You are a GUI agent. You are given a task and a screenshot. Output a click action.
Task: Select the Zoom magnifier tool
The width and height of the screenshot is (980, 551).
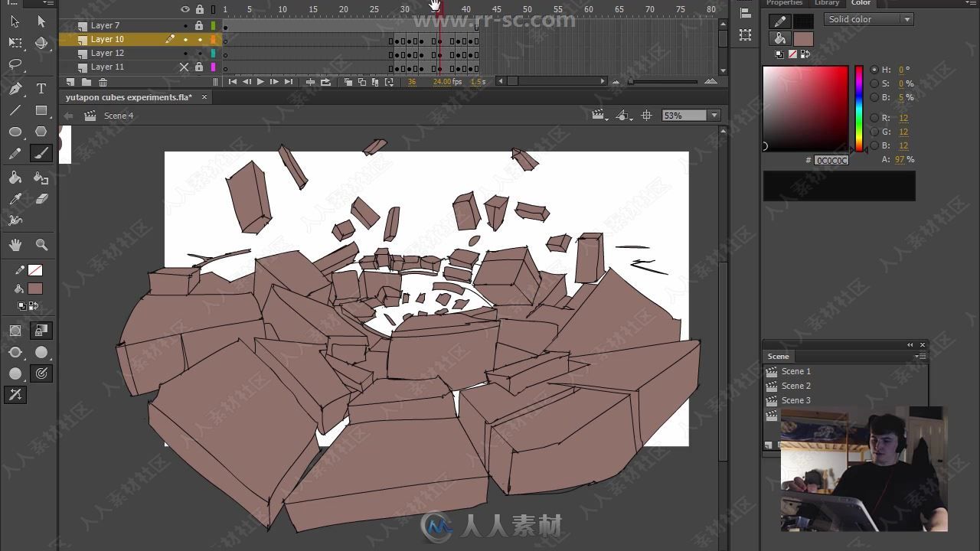[41, 245]
